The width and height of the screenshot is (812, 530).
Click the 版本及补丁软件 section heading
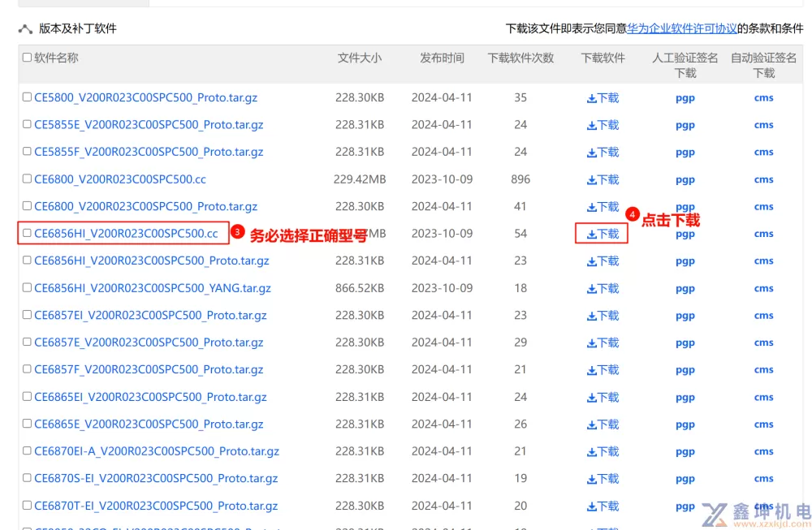pyautogui.click(x=78, y=28)
